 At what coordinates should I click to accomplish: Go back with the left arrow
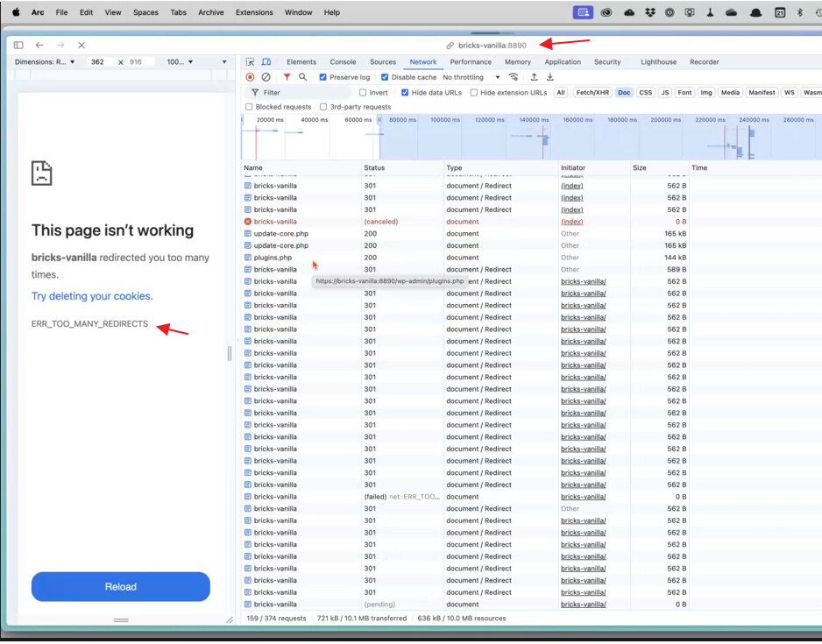(39, 45)
